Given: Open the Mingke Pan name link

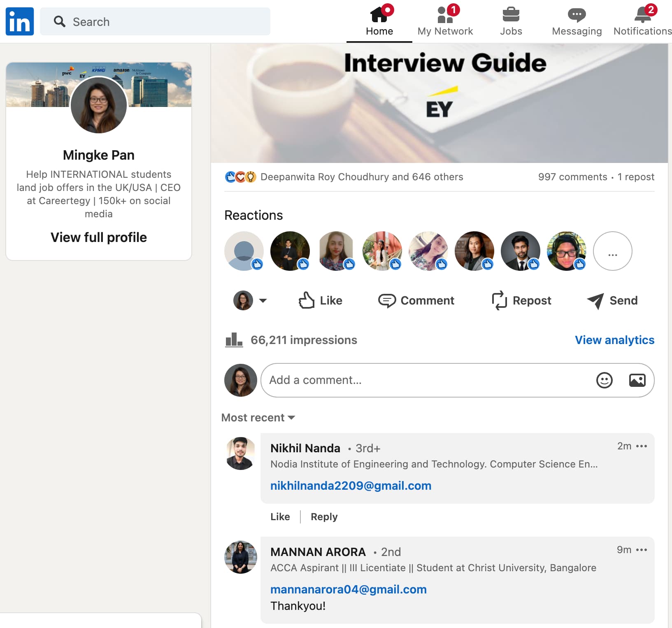Looking at the screenshot, I should pyautogui.click(x=99, y=155).
